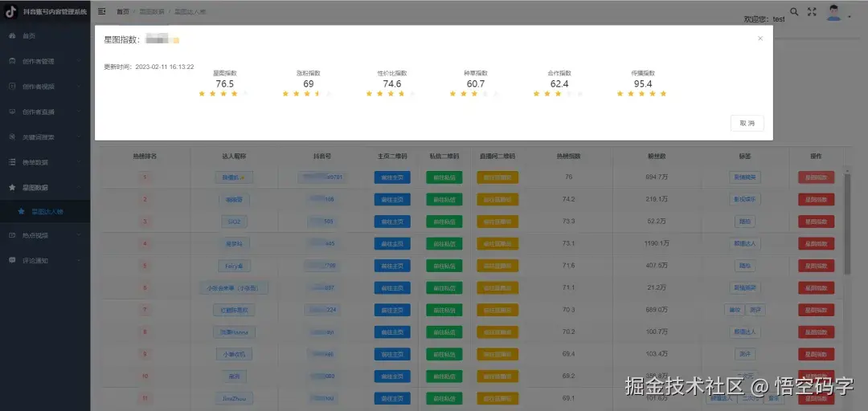Toggle fullscreen with the expand-arrows icon
868x411 pixels.
click(812, 11)
